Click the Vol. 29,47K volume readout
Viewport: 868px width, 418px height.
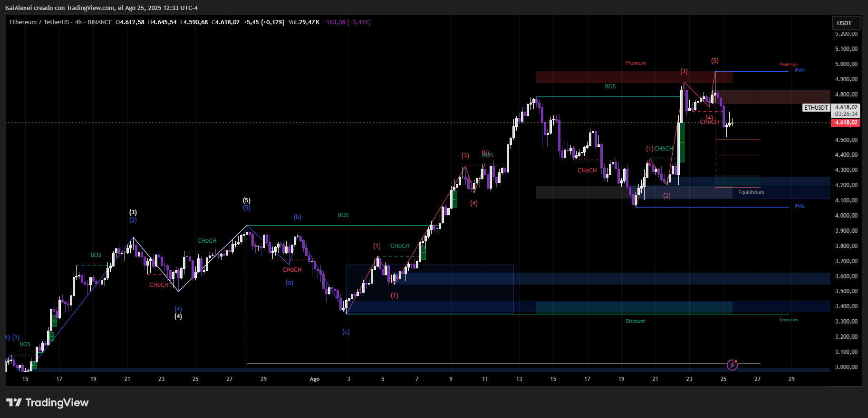coord(304,22)
